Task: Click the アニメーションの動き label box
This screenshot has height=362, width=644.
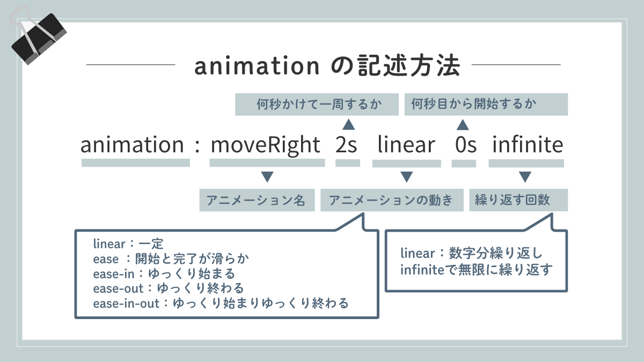Action: 392,201
